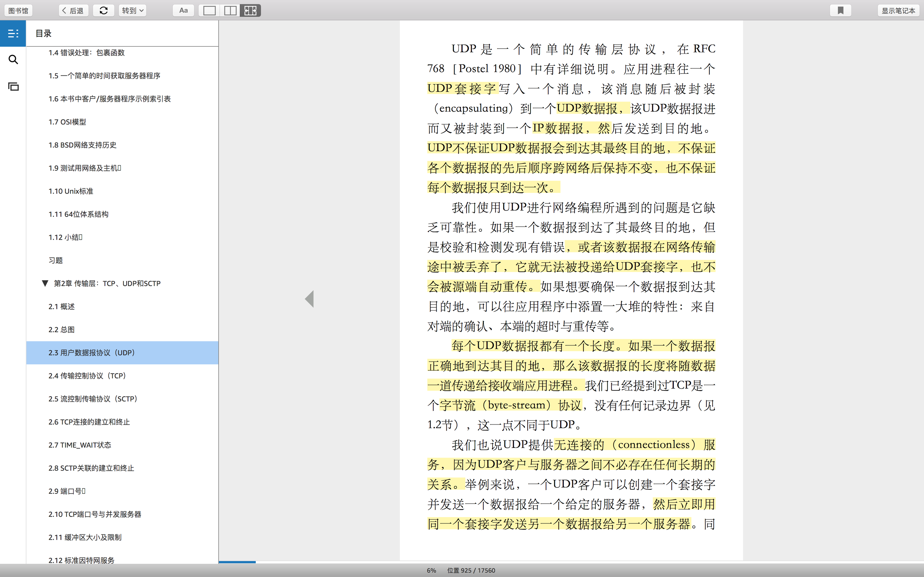
Task: Open the 转到 dropdown menu
Action: point(133,10)
